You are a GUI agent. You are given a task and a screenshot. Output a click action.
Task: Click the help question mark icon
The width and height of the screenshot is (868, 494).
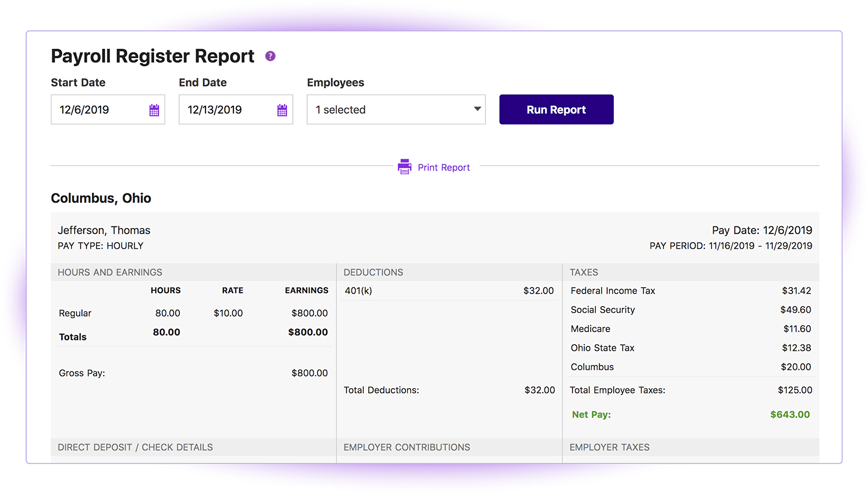pyautogui.click(x=270, y=56)
